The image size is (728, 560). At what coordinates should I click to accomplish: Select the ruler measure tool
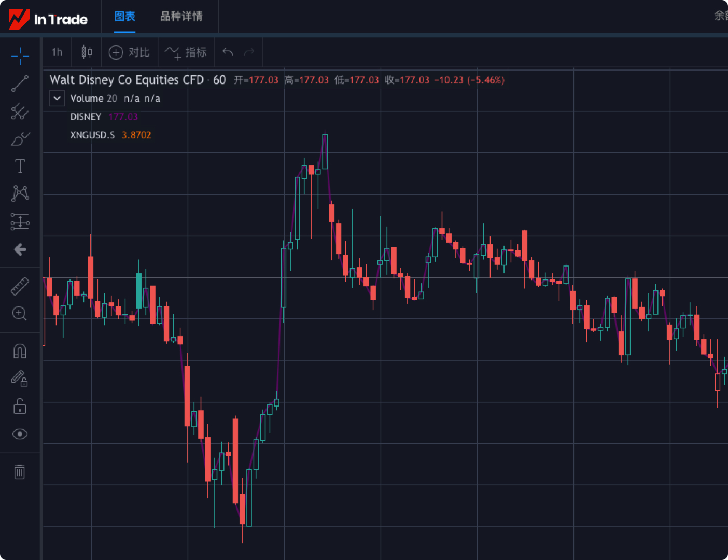click(20, 286)
